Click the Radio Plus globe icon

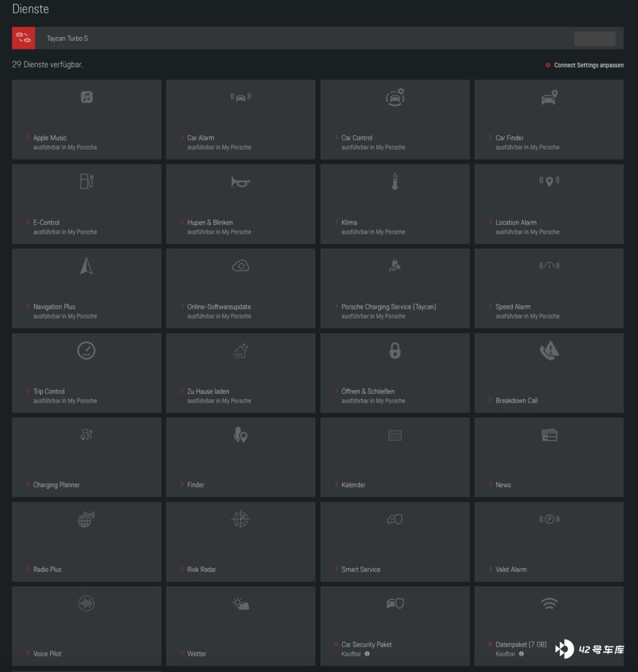(x=87, y=519)
